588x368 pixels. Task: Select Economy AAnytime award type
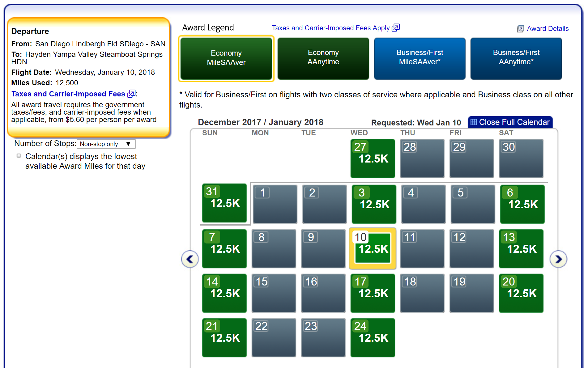323,58
